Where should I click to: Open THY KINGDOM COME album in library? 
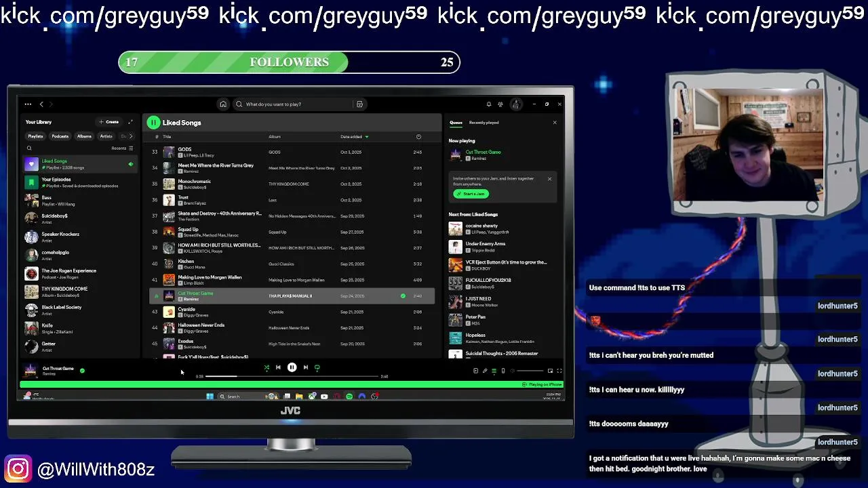pyautogui.click(x=79, y=291)
